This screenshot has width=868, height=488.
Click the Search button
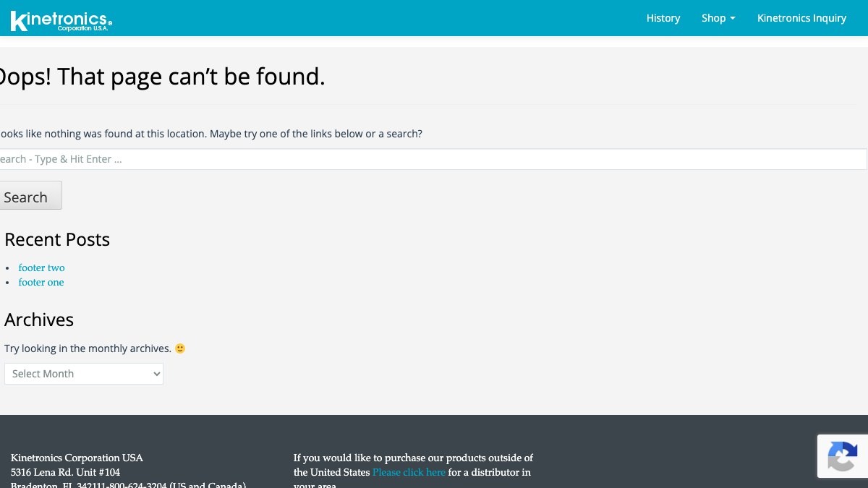(x=30, y=197)
